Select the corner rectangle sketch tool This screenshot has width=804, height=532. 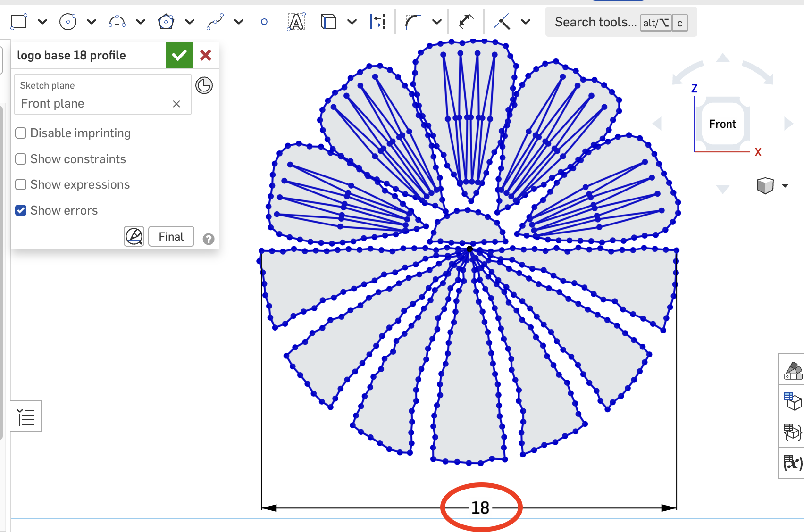click(x=19, y=22)
